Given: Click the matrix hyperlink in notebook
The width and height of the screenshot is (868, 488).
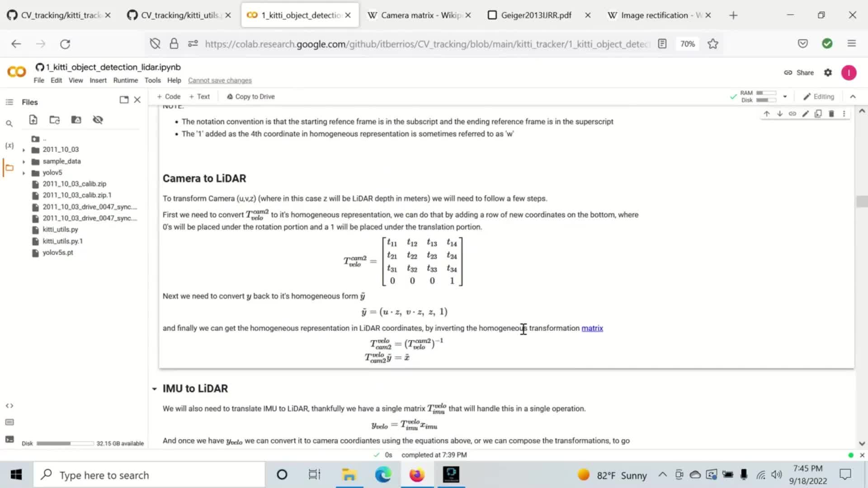Looking at the screenshot, I should pyautogui.click(x=592, y=328).
